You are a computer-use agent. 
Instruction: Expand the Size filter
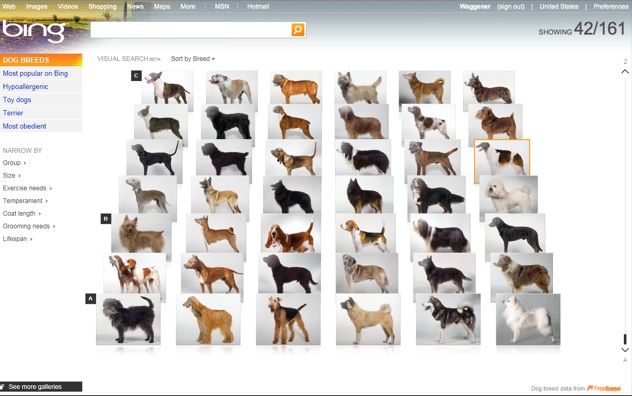12,175
